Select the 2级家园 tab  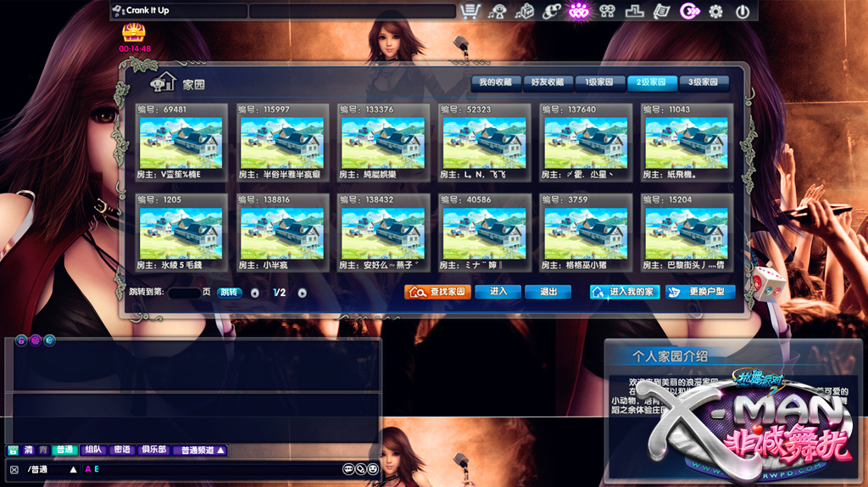tap(652, 82)
